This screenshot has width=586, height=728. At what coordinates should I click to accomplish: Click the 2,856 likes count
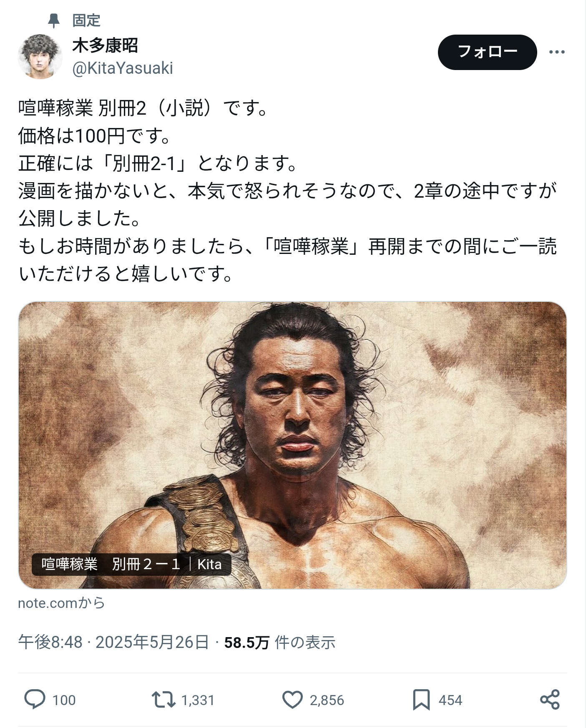pos(327,700)
